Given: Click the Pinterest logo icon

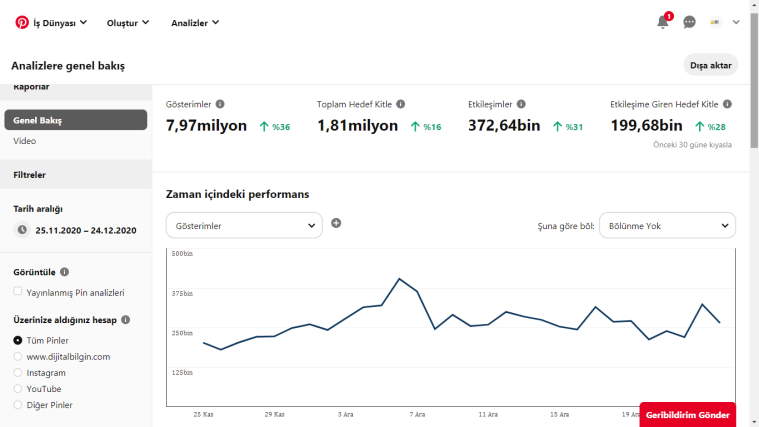Looking at the screenshot, I should pyautogui.click(x=22, y=22).
